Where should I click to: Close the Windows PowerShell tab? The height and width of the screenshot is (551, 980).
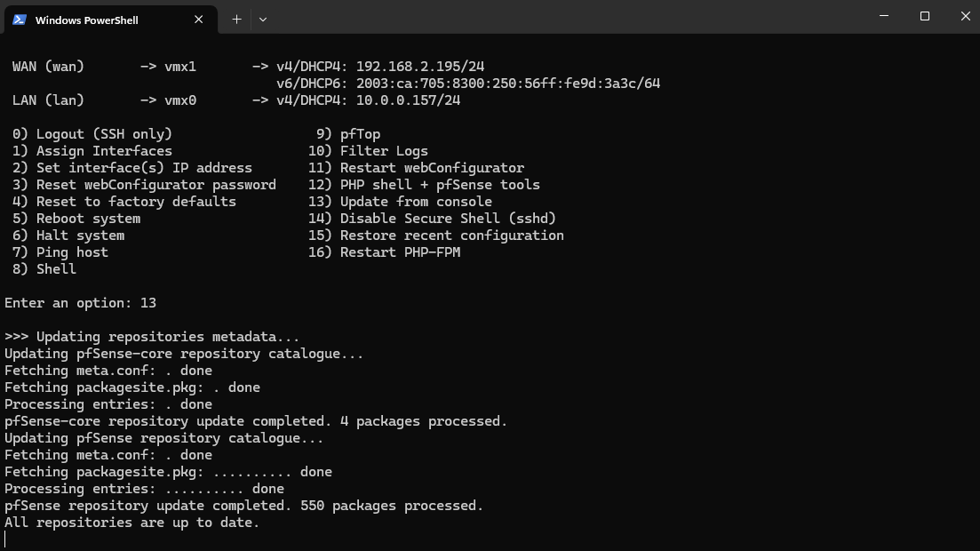(199, 19)
